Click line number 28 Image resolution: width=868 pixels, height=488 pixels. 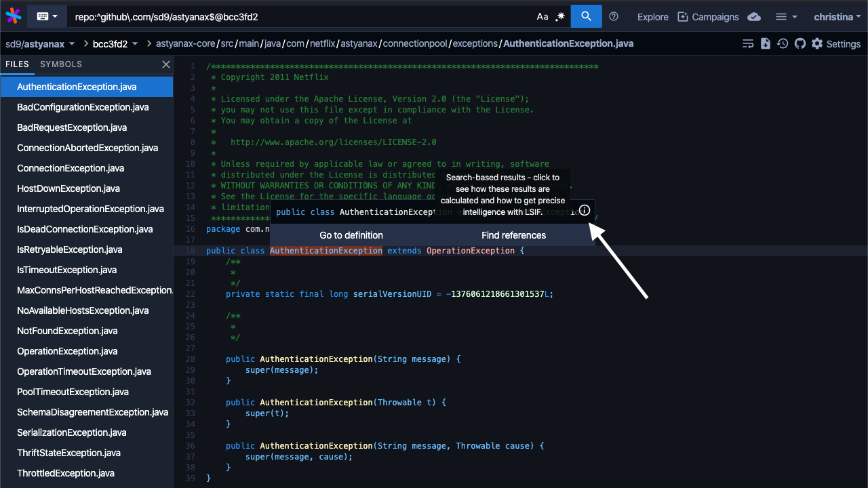tap(190, 359)
